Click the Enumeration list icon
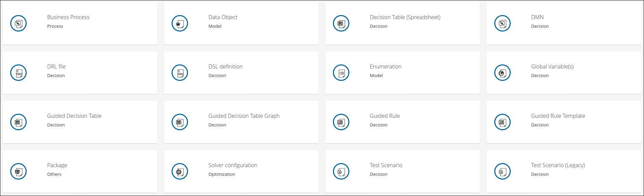644x196 pixels. coord(341,73)
